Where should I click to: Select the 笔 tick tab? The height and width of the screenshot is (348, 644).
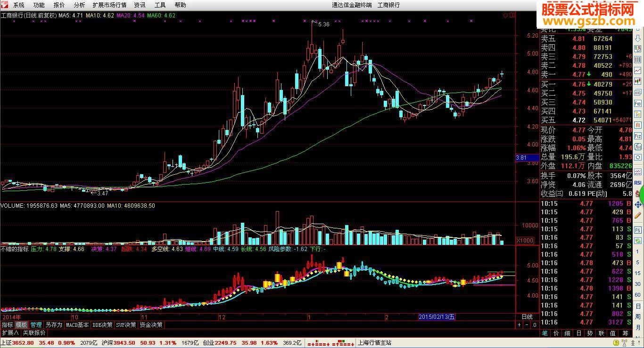click(545, 333)
